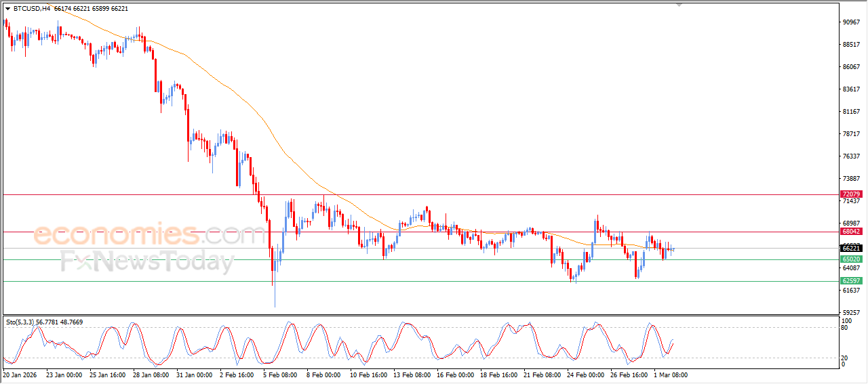Open the BTCUSD,H4 chart dropdown arrow

pyautogui.click(x=7, y=9)
